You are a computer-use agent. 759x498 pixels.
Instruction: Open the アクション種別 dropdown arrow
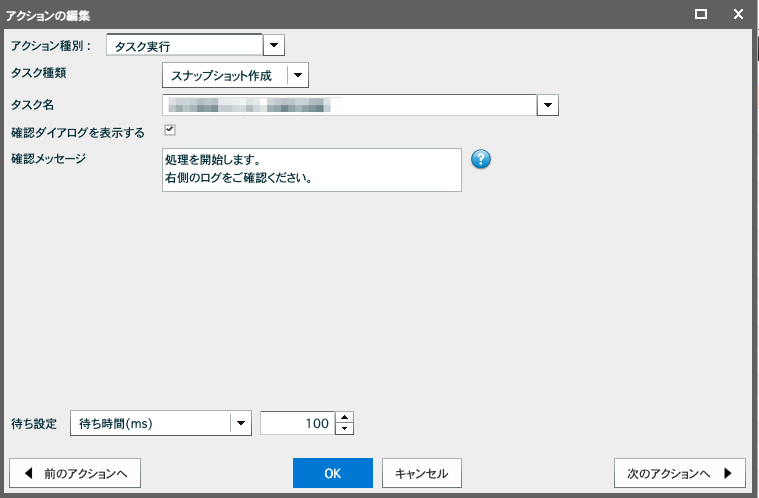pos(273,45)
